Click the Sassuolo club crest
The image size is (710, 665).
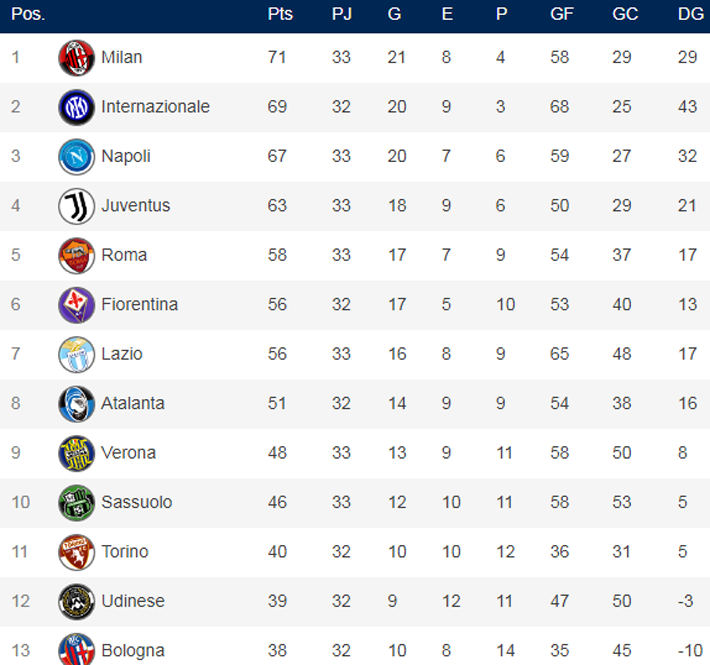click(76, 502)
